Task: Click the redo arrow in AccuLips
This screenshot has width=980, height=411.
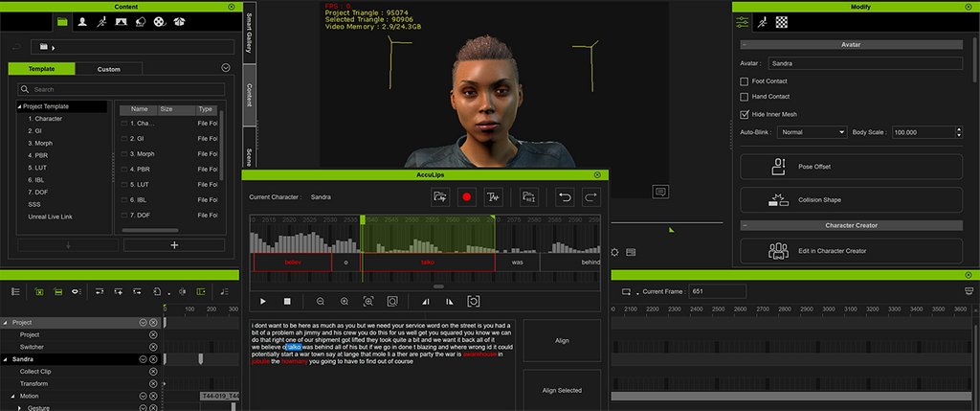Action: pos(590,196)
